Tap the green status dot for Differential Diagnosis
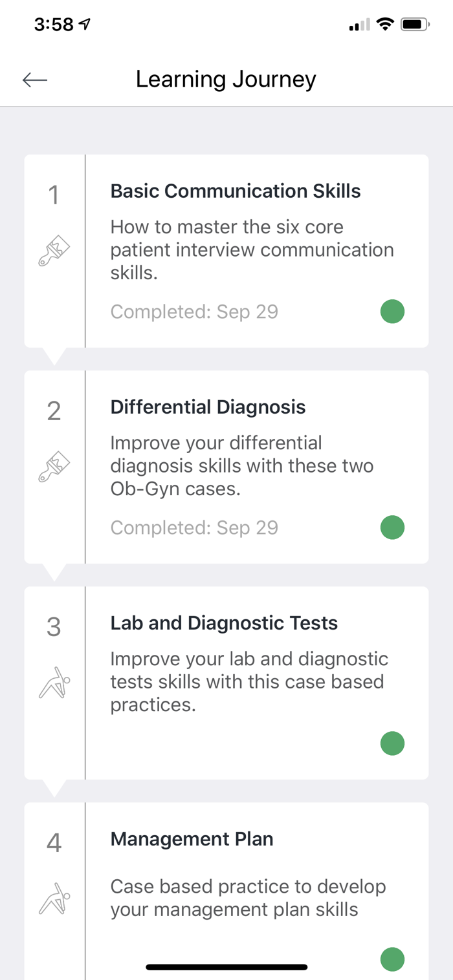Viewport: 453px width, 980px height. point(392,527)
